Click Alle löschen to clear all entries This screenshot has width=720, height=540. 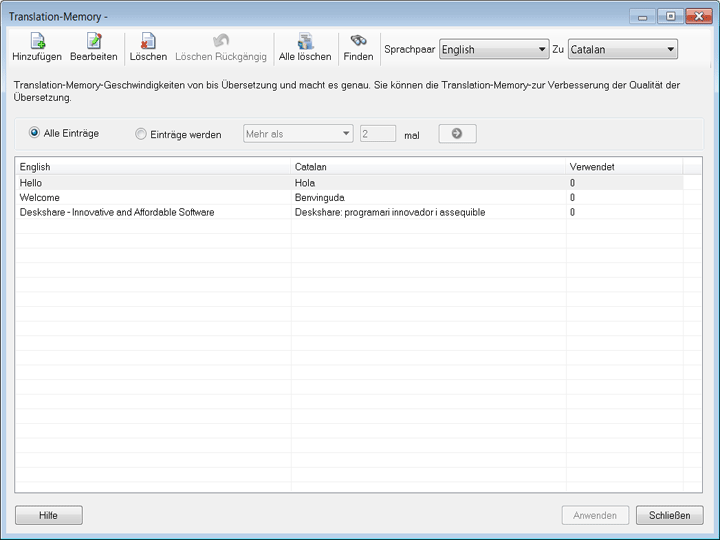pos(305,47)
